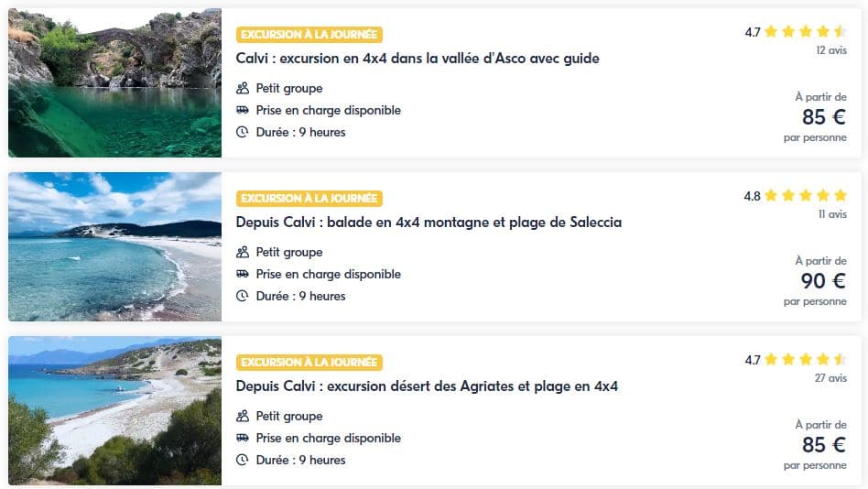868x489 pixels.
Task: Click the duration clock icon in Asco excursion
Action: click(x=243, y=132)
